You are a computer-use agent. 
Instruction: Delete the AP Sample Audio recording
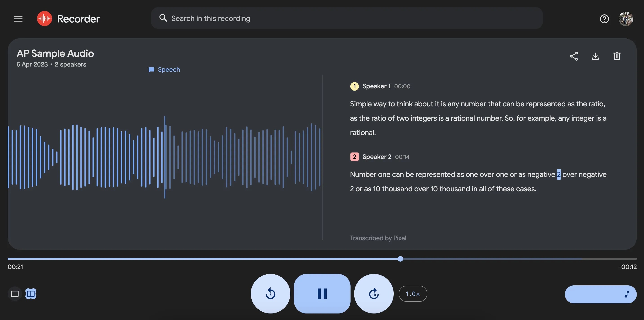[617, 56]
